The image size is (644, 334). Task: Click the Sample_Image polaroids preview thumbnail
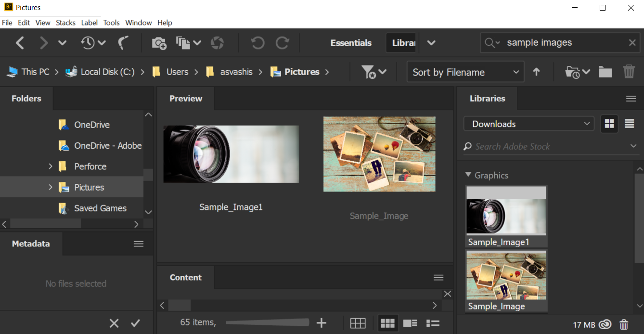(379, 154)
